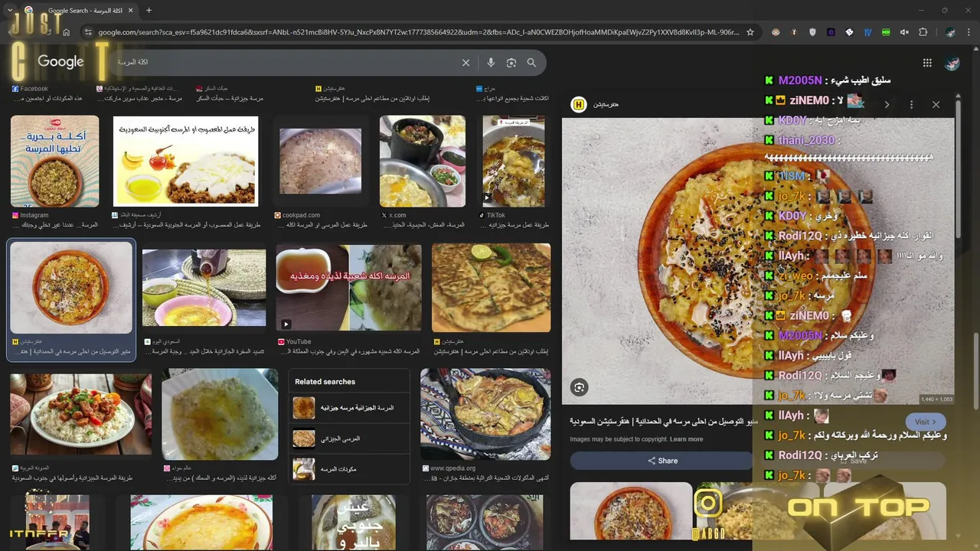Open the YouTube video result thumbnail
This screenshot has height=551, width=980.
pyautogui.click(x=348, y=287)
